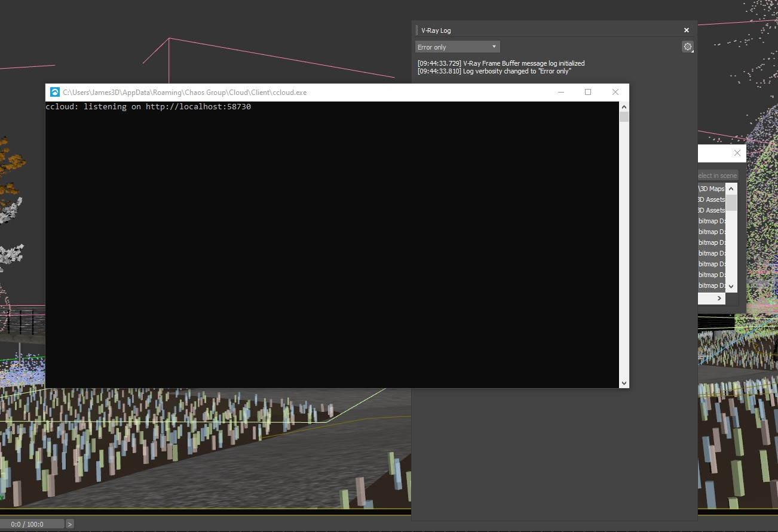Click the V-Ray Log panel title
This screenshot has height=532, width=778.
click(436, 30)
